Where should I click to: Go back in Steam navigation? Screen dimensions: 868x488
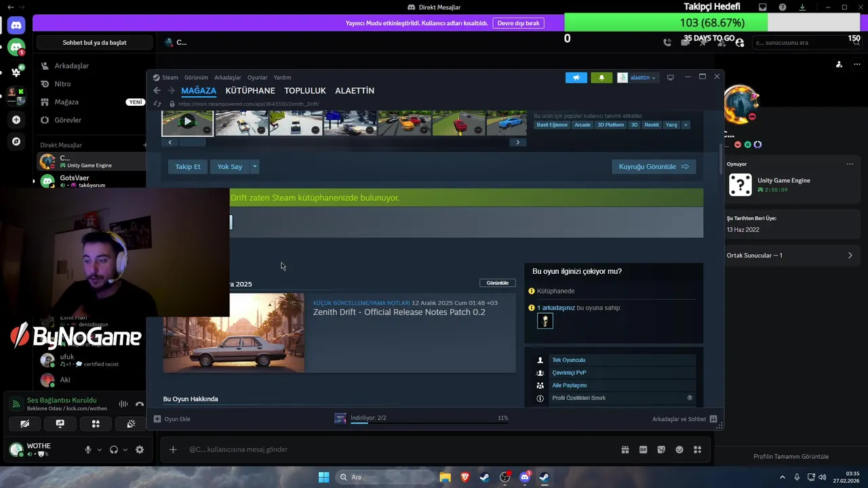pos(157,91)
